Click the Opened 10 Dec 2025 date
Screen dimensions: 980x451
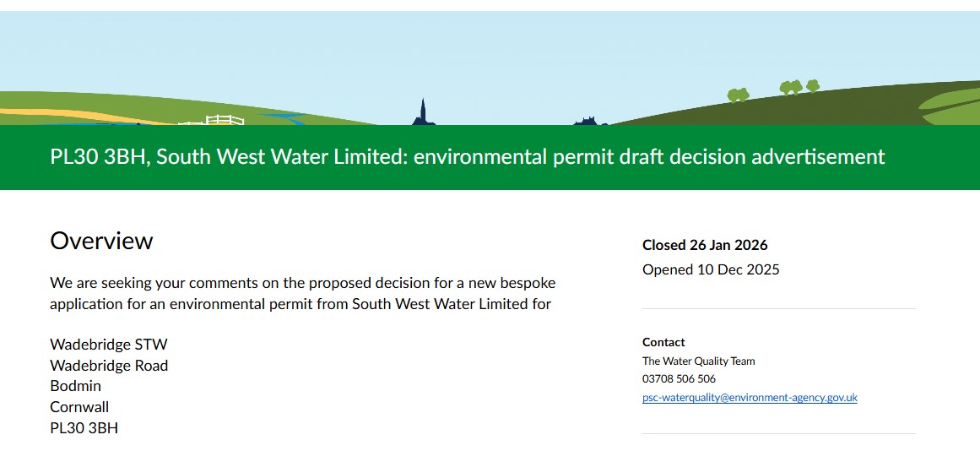(711, 270)
